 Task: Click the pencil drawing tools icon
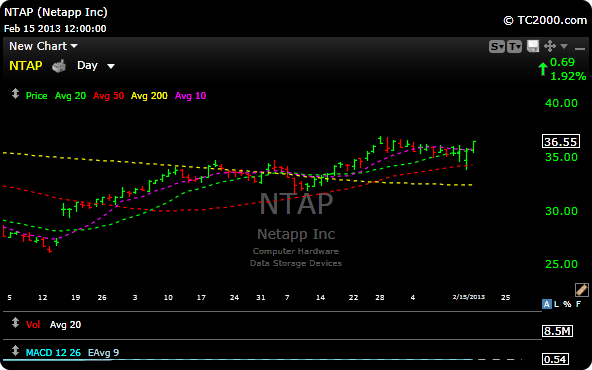coord(582,290)
